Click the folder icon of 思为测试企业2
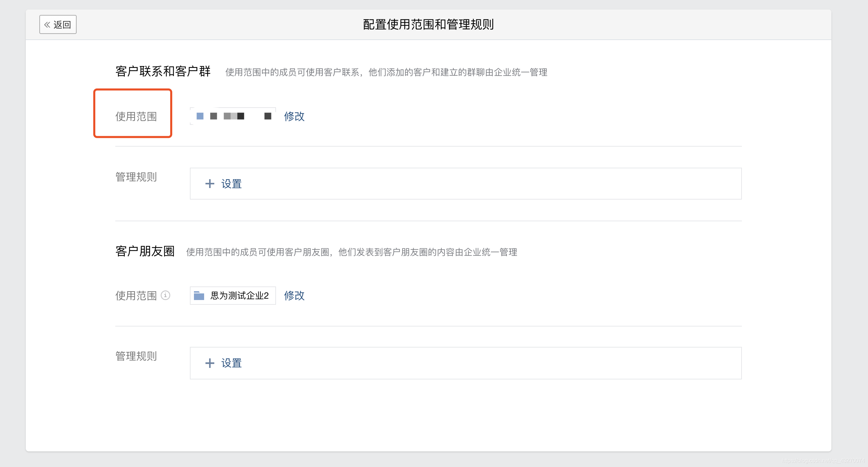This screenshot has height=467, width=868. click(x=199, y=296)
